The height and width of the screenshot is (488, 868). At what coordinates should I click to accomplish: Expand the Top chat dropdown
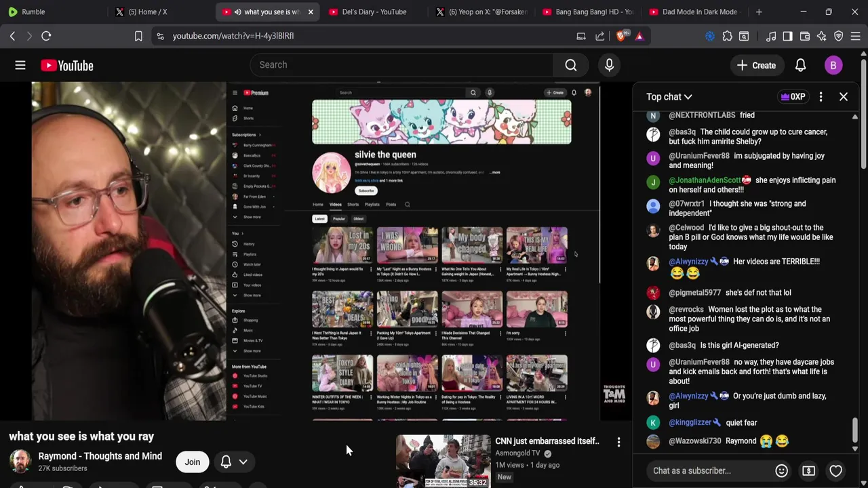pyautogui.click(x=669, y=97)
